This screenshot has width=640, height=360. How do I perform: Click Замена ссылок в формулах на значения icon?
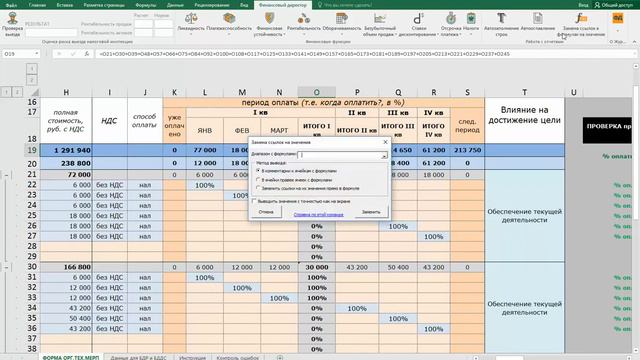[581, 18]
